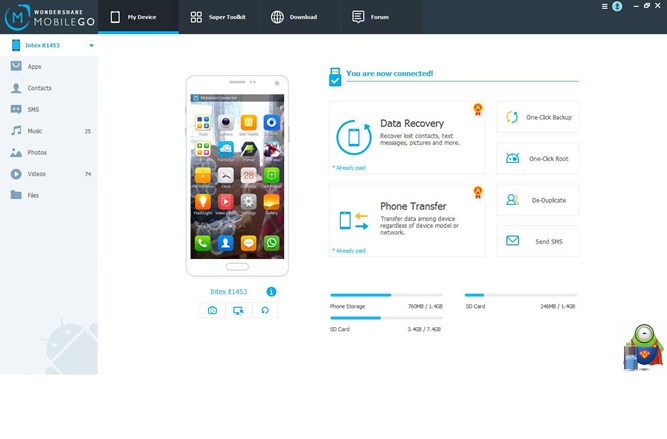Click the Wondershare MobileGo logo
Image resolution: width=667 pixels, height=439 pixels.
pyautogui.click(x=49, y=17)
